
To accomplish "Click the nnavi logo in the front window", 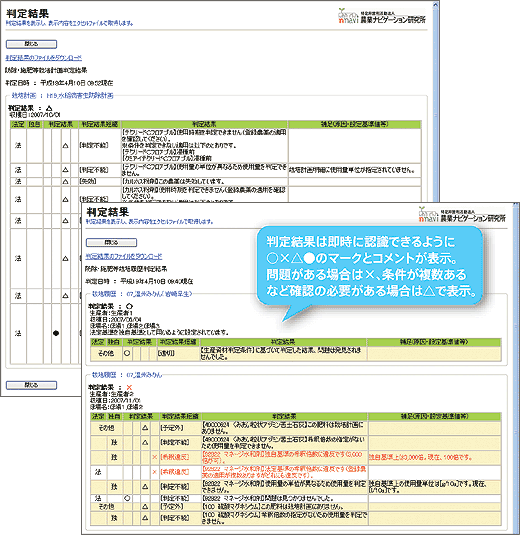I will coord(462,214).
